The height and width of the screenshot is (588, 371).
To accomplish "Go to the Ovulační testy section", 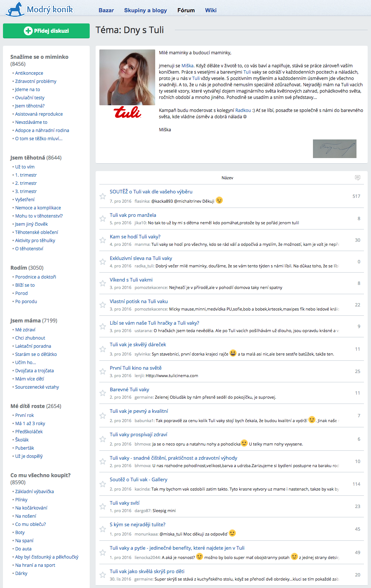I will pyautogui.click(x=30, y=98).
